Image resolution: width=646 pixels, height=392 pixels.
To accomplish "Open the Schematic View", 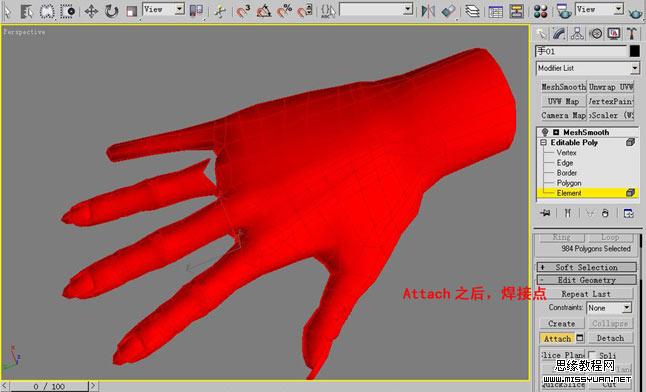I will point(516,11).
